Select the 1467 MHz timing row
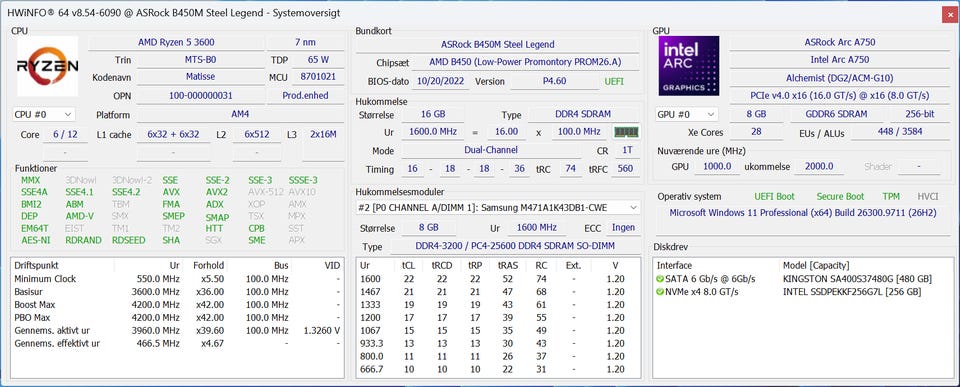This screenshot has height=387, width=960. 498,291
